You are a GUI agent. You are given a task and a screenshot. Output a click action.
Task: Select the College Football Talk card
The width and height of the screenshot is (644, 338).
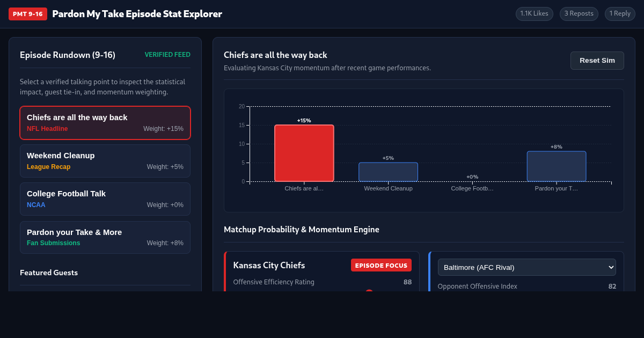tap(105, 199)
